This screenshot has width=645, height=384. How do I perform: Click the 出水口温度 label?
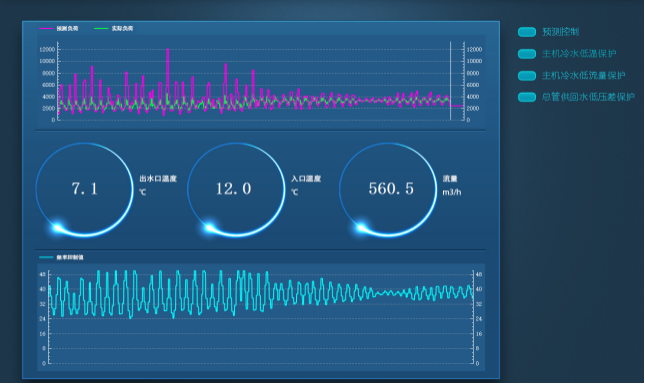click(158, 179)
